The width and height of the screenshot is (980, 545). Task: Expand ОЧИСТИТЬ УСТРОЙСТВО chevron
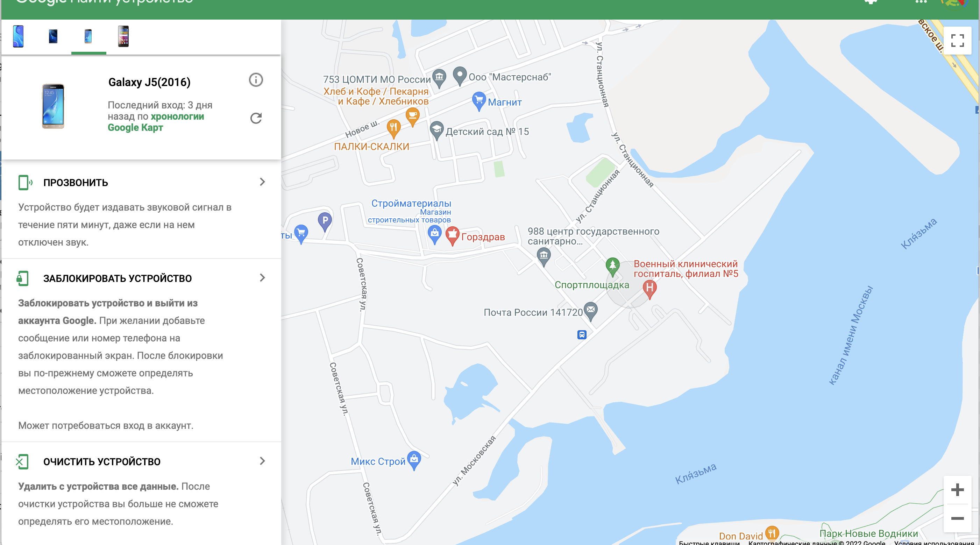[x=262, y=461]
